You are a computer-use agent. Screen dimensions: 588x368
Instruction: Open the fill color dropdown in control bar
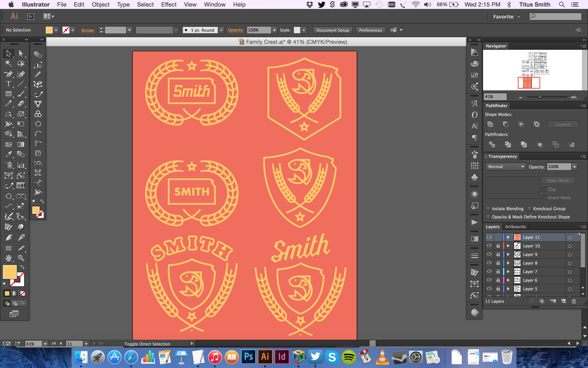[x=56, y=30]
